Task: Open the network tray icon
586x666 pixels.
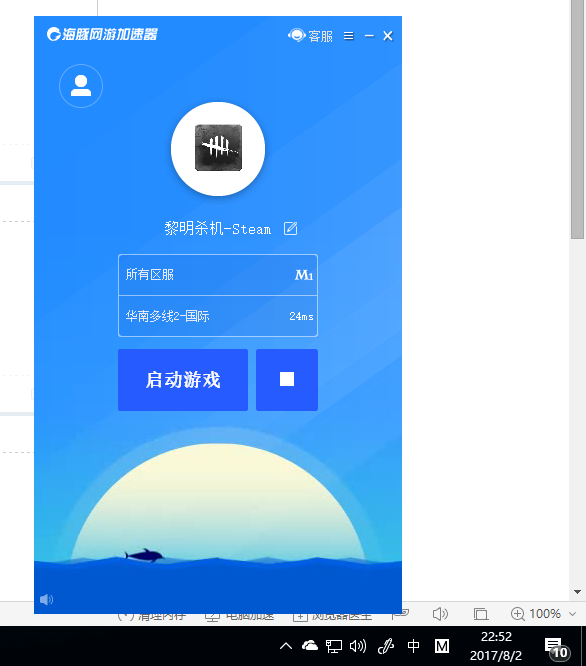Action: [x=334, y=646]
